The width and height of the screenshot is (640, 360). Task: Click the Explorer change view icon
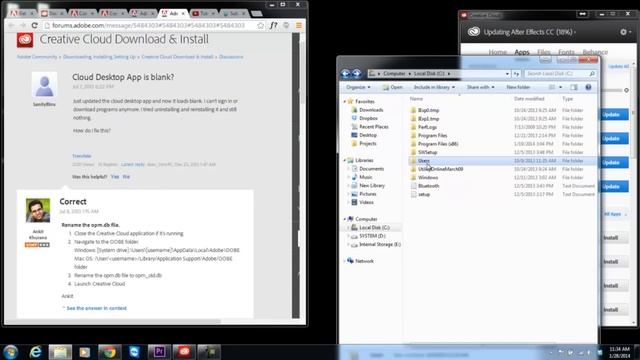point(552,87)
